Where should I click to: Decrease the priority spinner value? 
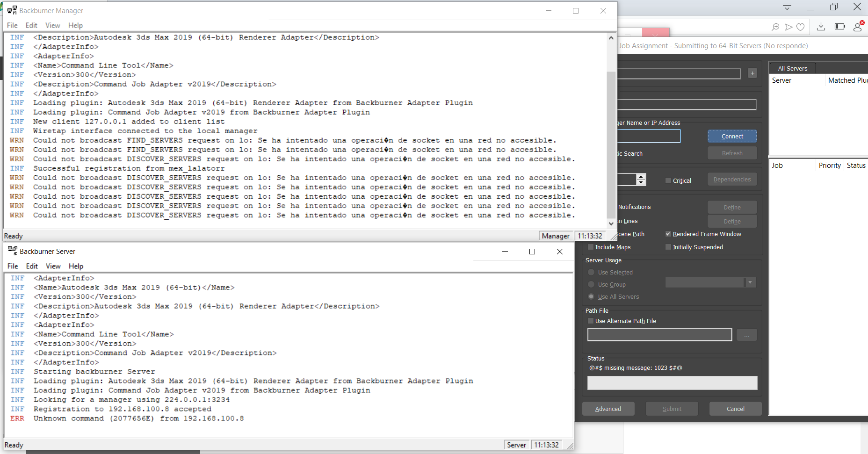[641, 182]
